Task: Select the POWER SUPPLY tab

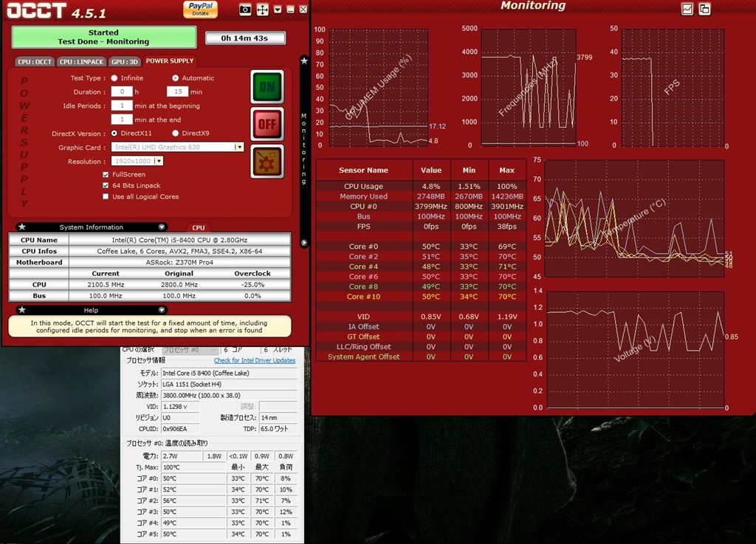Action: coord(170,61)
